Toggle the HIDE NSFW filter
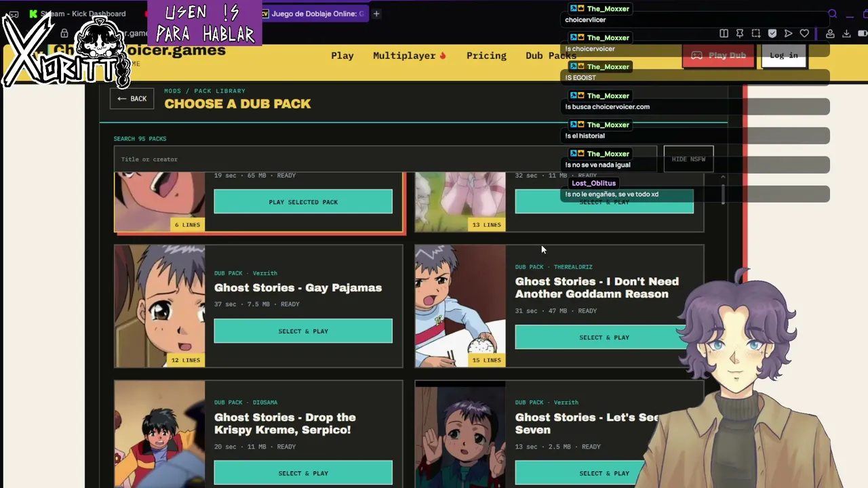The image size is (868, 488). tap(688, 159)
